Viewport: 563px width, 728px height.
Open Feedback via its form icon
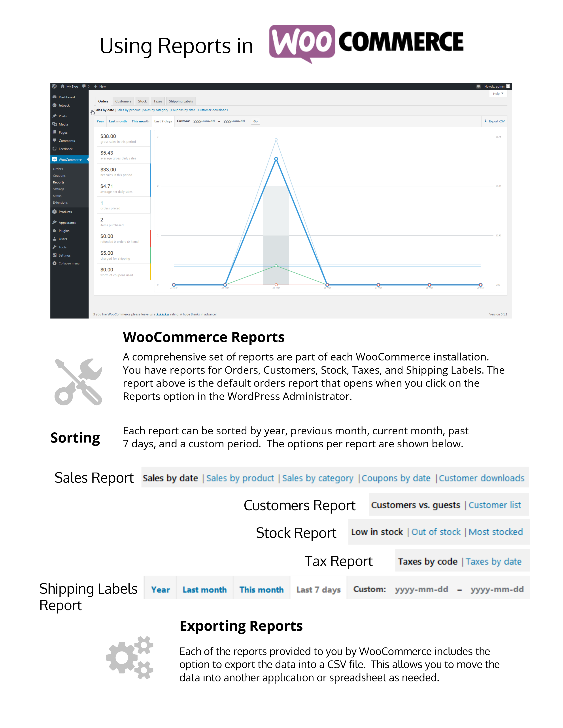[x=54, y=149]
